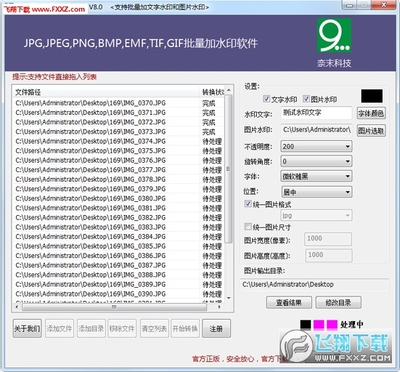Select the row IMG_0388.JPG
The width and height of the screenshot is (400, 372).
119,275
